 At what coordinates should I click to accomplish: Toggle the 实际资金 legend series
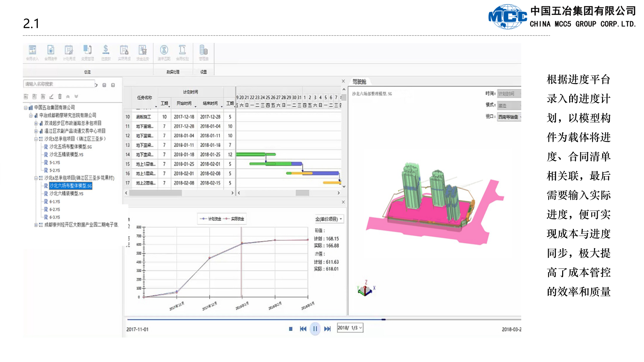(x=233, y=219)
